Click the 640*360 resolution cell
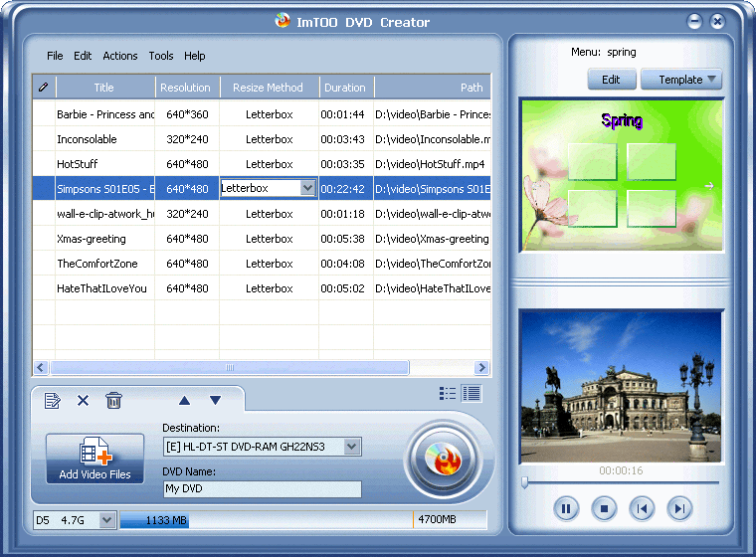This screenshot has width=756, height=557. pyautogui.click(x=187, y=114)
